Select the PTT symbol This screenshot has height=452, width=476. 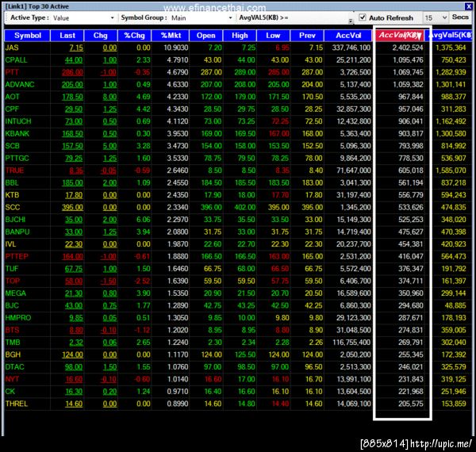[12, 72]
